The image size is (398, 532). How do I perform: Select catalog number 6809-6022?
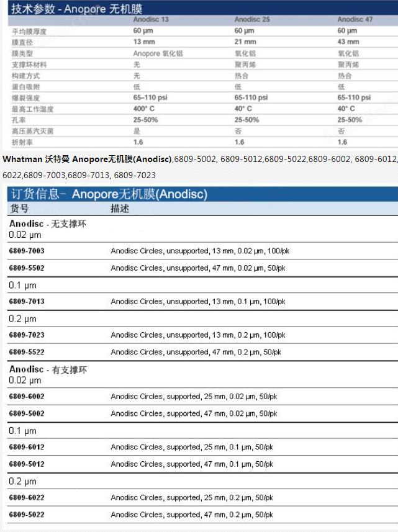pos(27,497)
